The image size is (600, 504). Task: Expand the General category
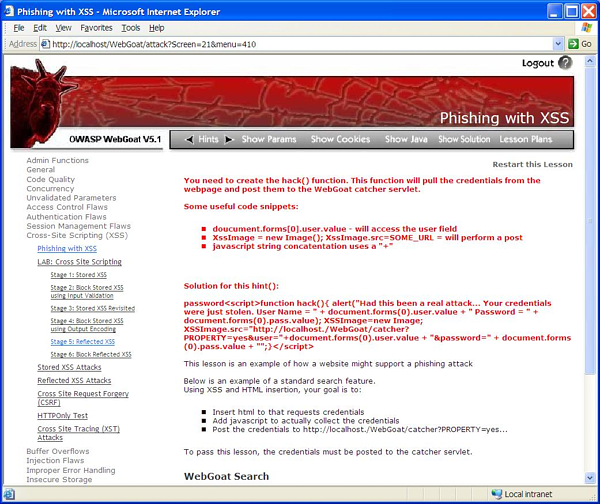pyautogui.click(x=41, y=170)
